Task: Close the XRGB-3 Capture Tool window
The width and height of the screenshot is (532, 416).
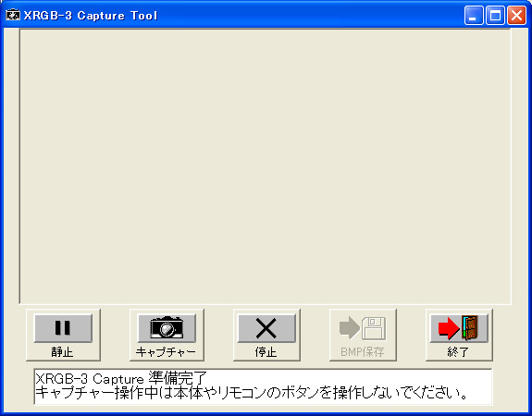Action: point(516,16)
